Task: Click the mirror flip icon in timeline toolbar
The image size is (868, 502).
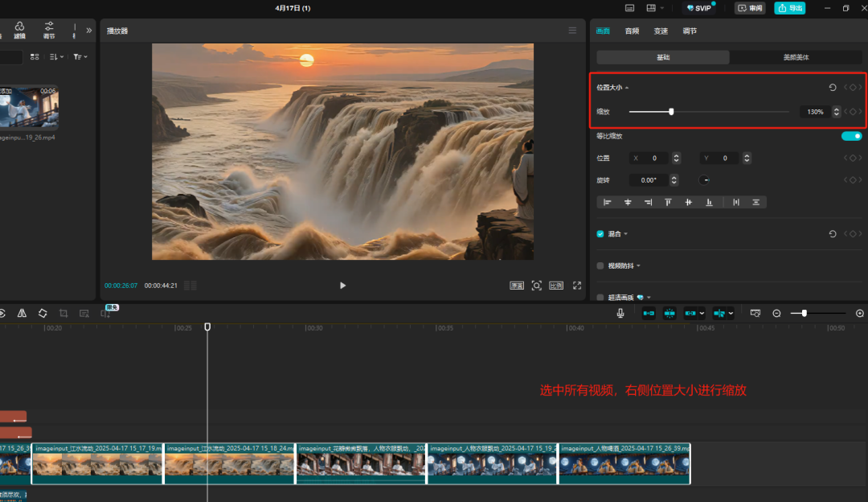Action: tap(22, 313)
